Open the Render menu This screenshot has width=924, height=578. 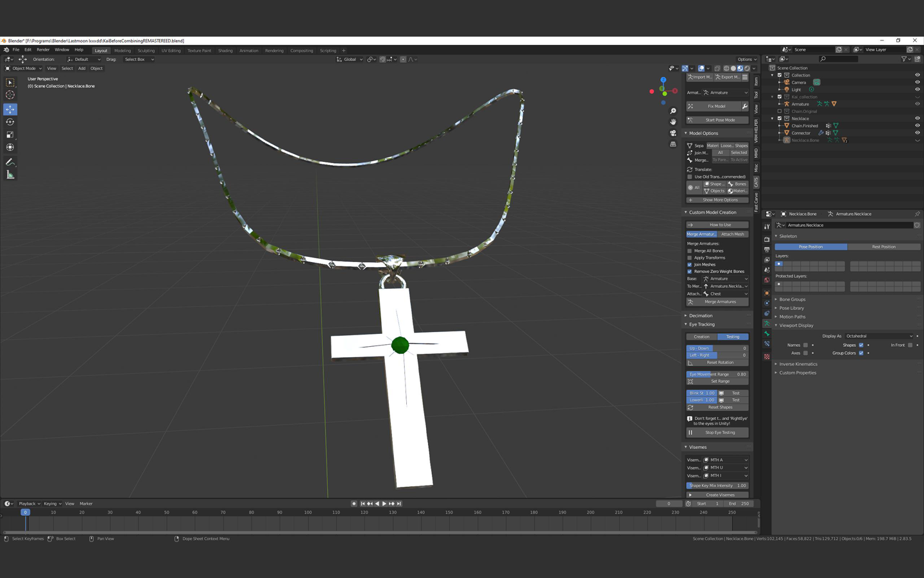pos(43,50)
